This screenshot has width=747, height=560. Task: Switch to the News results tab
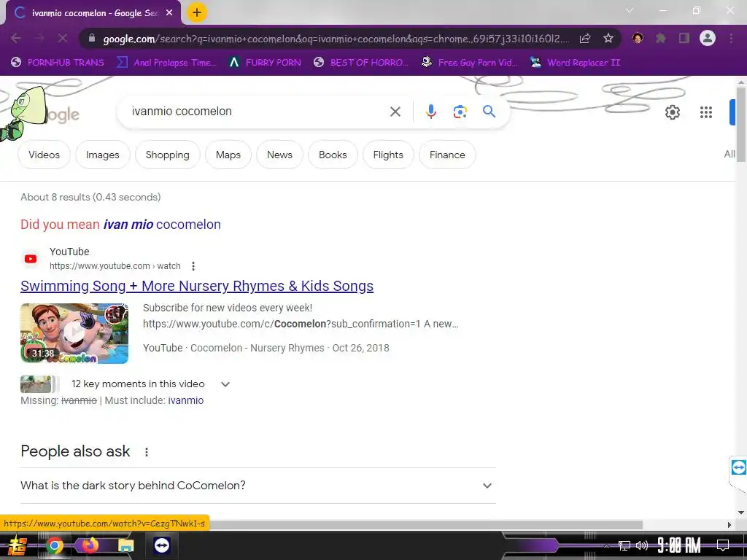[279, 155]
